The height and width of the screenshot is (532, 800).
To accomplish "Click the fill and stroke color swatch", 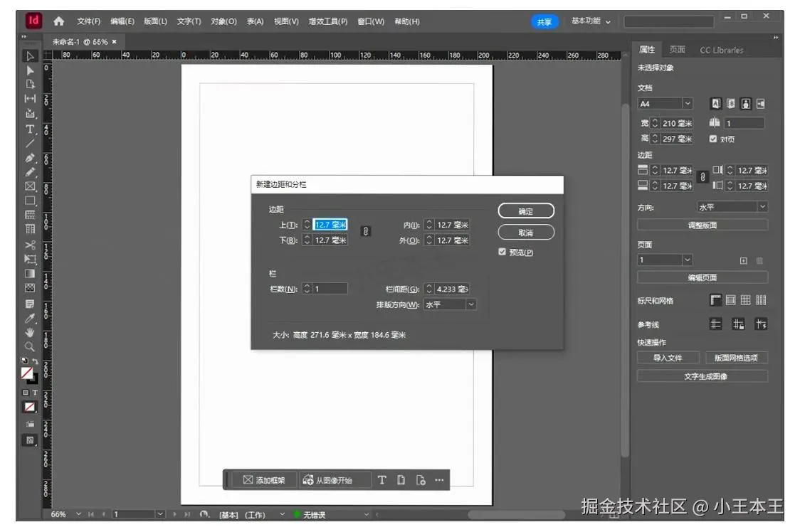I will click(29, 376).
